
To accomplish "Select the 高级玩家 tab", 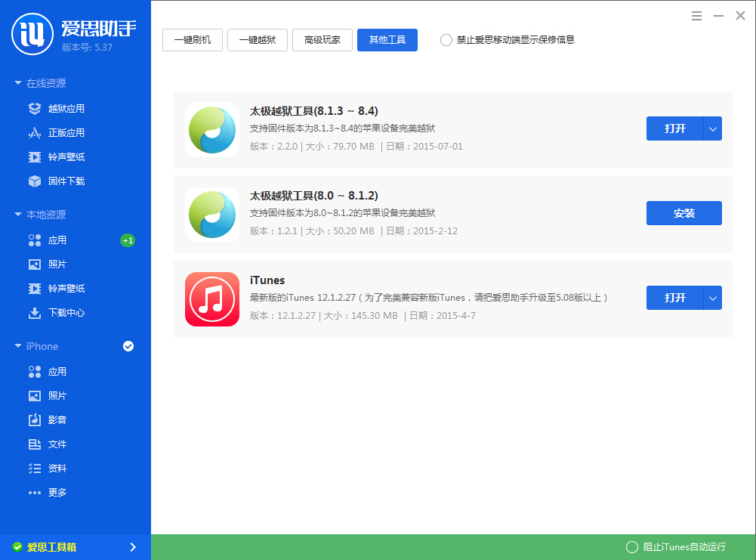I will 322,40.
